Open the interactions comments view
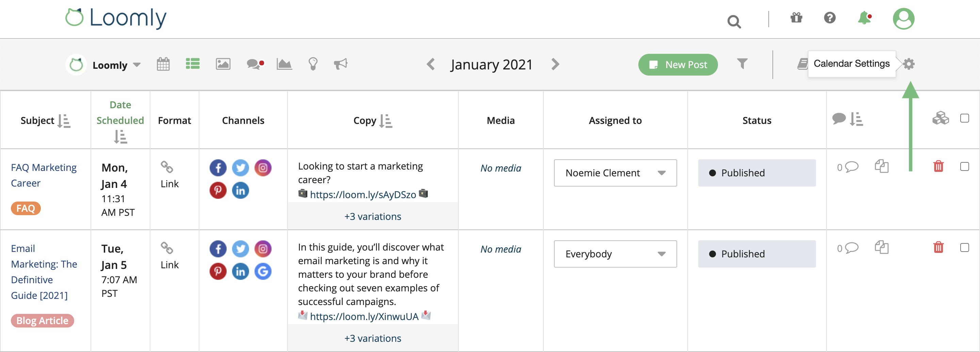 (x=254, y=64)
